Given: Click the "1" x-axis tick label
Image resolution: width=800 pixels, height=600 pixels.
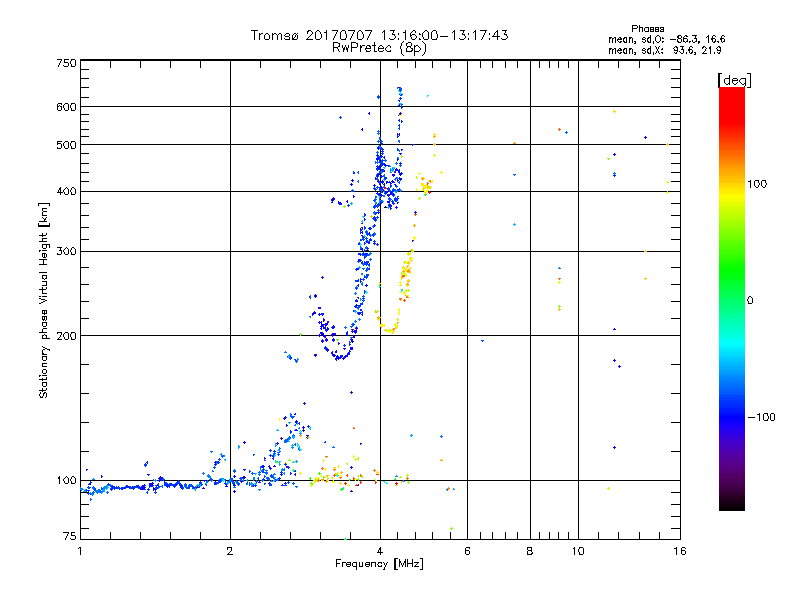Looking at the screenshot, I should point(80,551).
